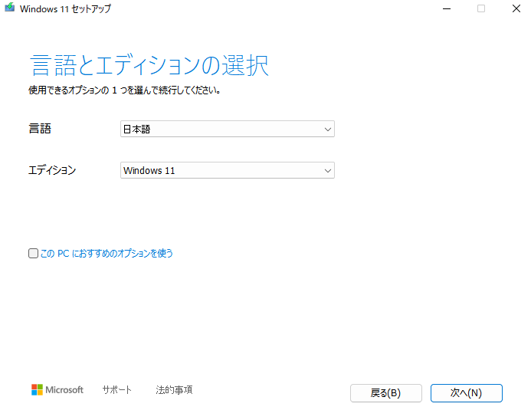531x420 pixels.
Task: Toggle the この PC におすすめのオプションを使う checkbox
Action: click(33, 253)
